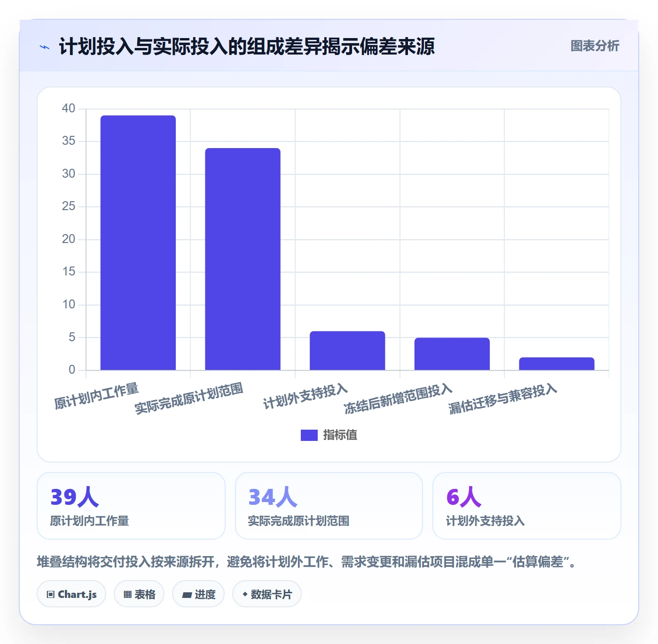Select the 数据卡片 tag chip

(267, 594)
